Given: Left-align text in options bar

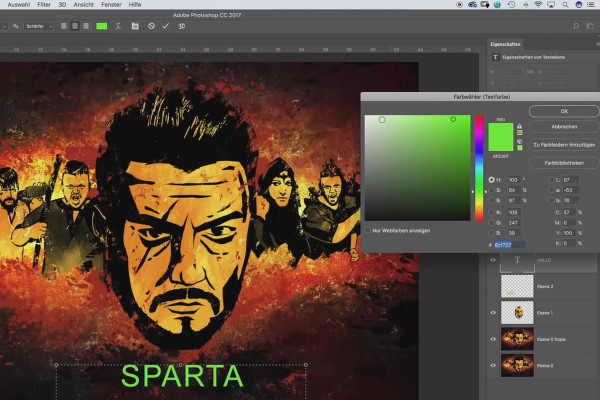Looking at the screenshot, I should tap(64, 26).
